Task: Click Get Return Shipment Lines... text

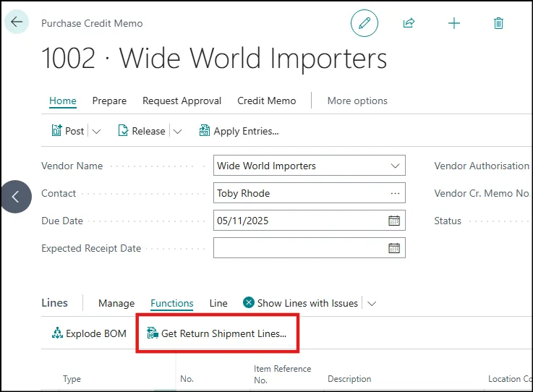Action: (x=223, y=333)
